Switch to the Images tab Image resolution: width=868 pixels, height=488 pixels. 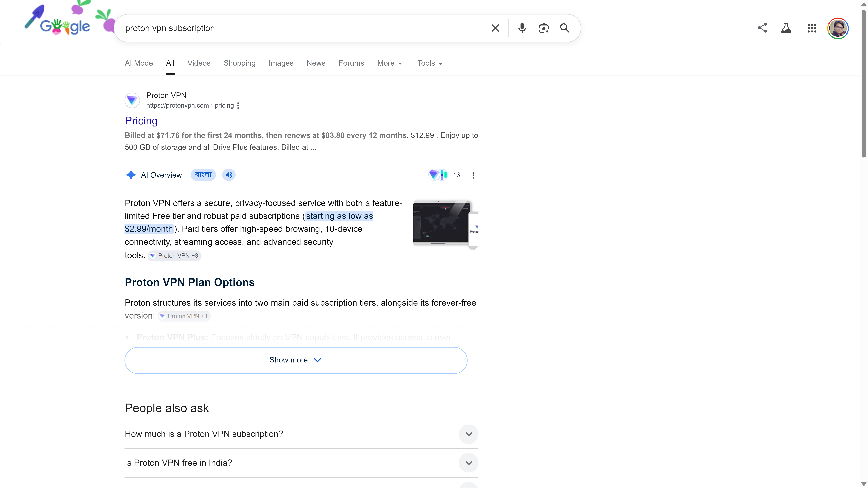click(x=281, y=63)
